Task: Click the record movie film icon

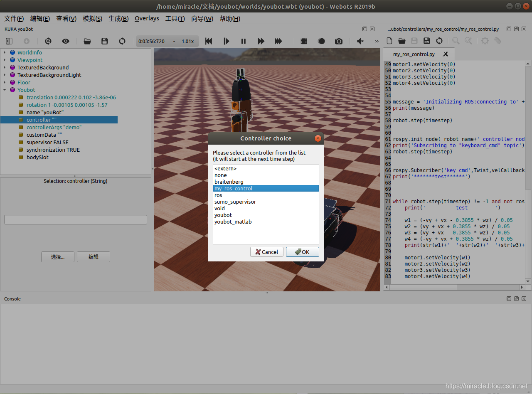Action: tap(304, 41)
